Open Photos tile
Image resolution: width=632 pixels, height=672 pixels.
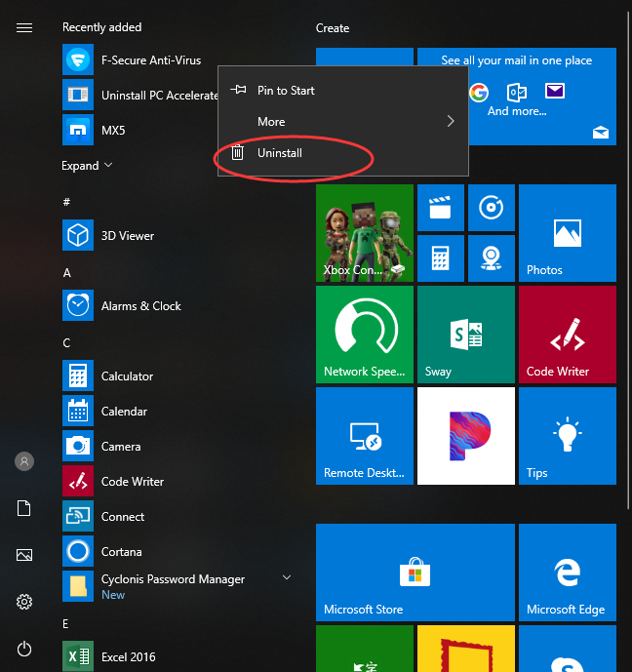(568, 233)
